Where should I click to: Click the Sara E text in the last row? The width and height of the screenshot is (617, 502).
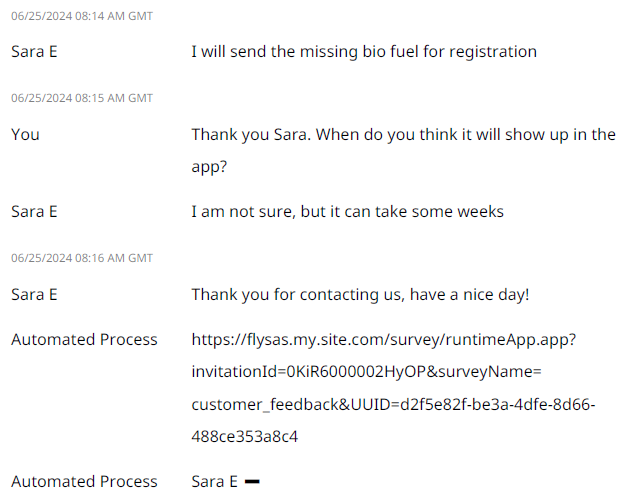[x=214, y=482]
